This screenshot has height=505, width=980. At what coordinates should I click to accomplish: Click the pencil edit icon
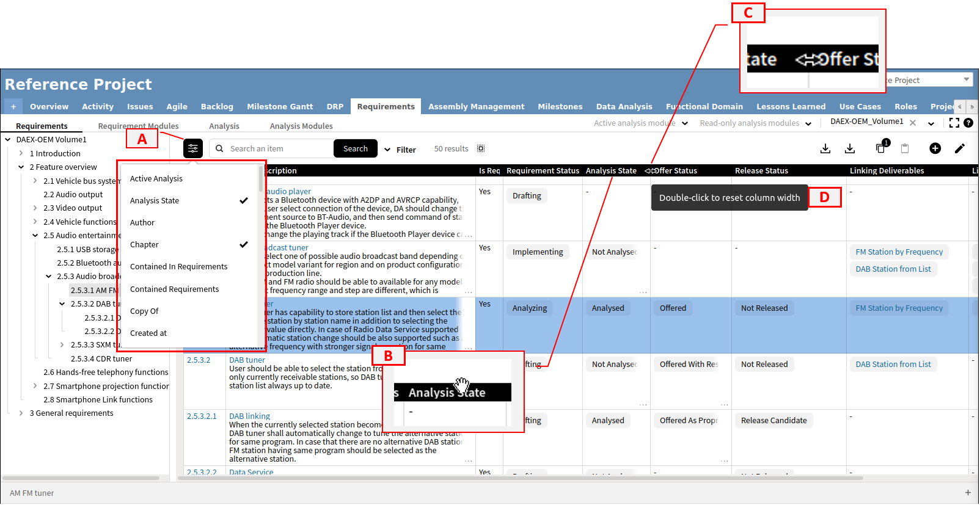click(x=960, y=148)
